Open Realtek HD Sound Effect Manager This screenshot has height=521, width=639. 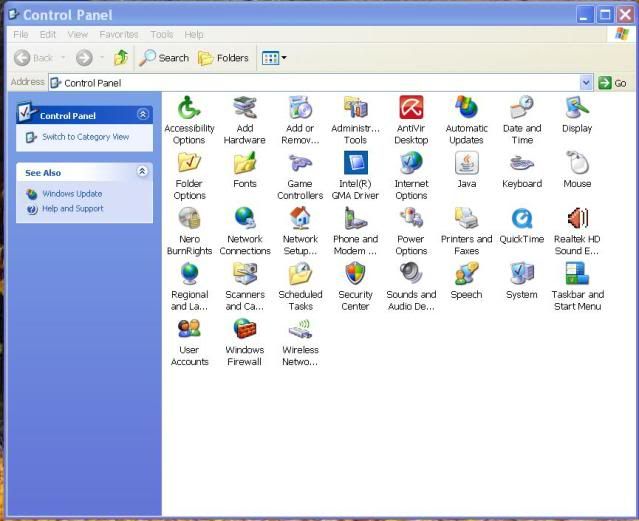coord(577,219)
